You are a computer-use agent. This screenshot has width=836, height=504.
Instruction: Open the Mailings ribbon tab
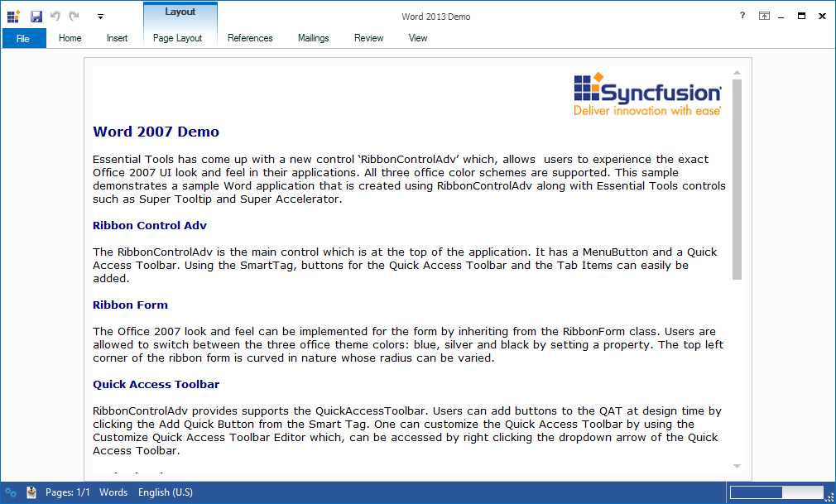313,37
